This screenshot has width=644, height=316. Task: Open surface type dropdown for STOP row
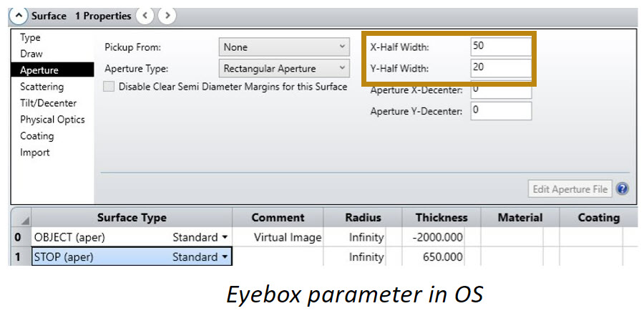pos(224,257)
